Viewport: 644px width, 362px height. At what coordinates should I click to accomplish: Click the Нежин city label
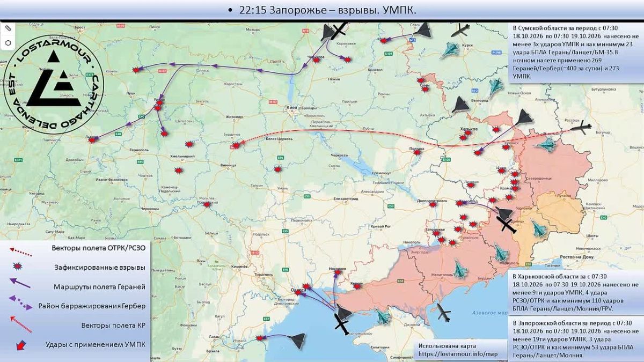(335, 79)
